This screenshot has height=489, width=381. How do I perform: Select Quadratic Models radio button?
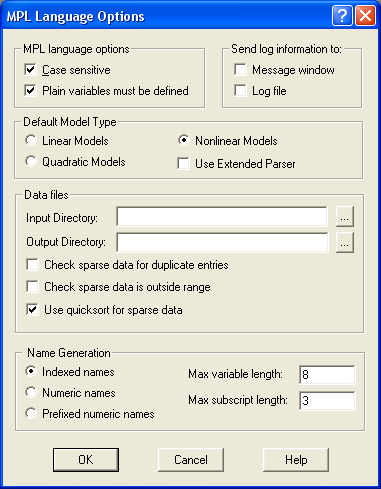(31, 161)
